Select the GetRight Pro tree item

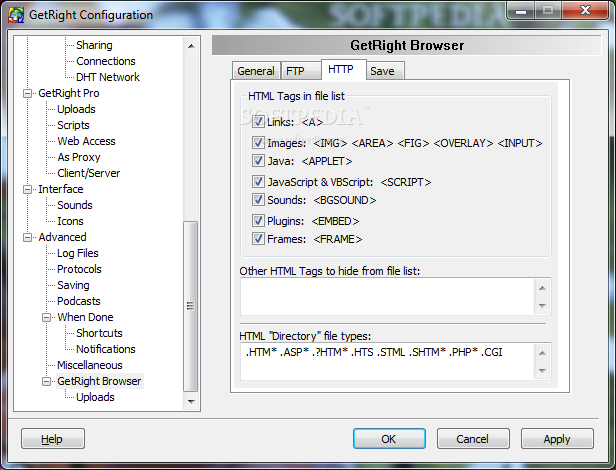coord(69,93)
